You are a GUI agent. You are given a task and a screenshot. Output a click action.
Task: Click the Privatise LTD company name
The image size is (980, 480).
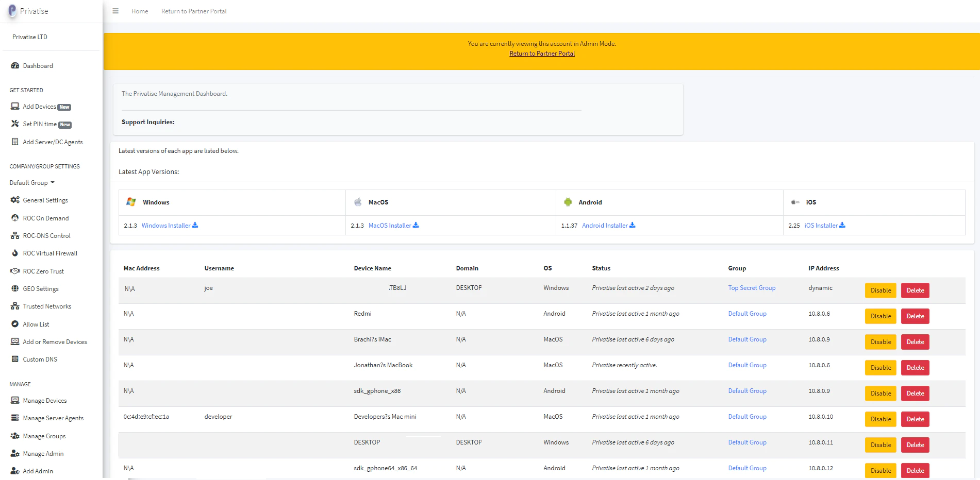click(30, 37)
